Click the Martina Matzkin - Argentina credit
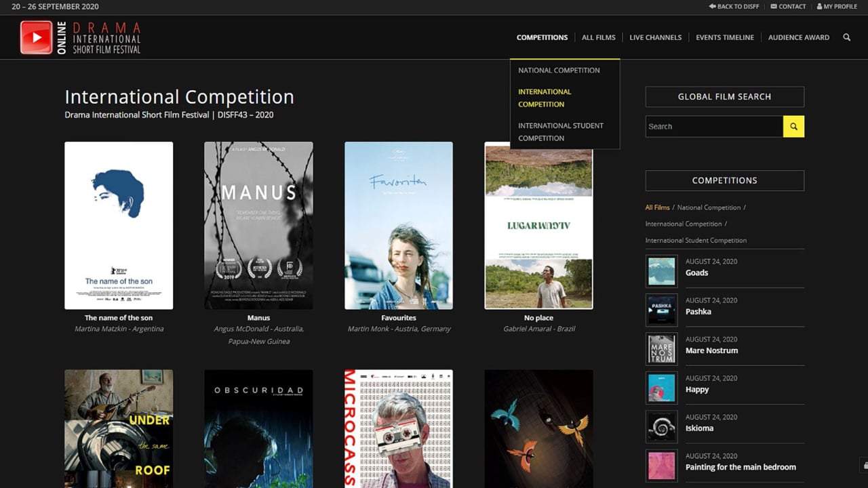This screenshot has height=488, width=868. click(119, 329)
